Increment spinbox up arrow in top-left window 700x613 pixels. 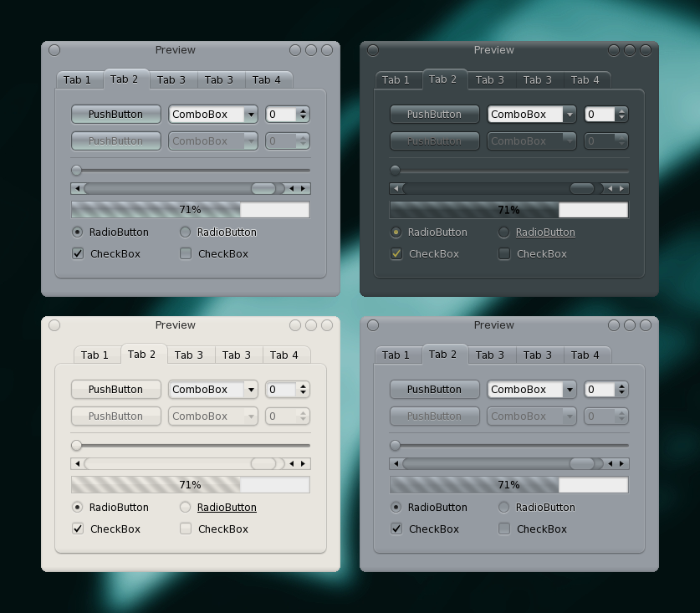(303, 111)
